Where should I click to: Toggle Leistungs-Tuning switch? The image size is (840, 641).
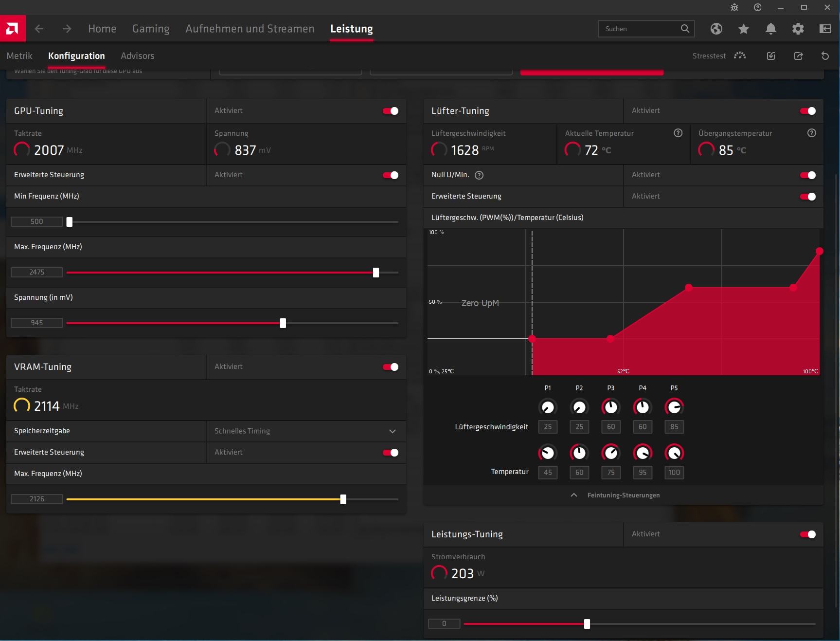pos(808,534)
